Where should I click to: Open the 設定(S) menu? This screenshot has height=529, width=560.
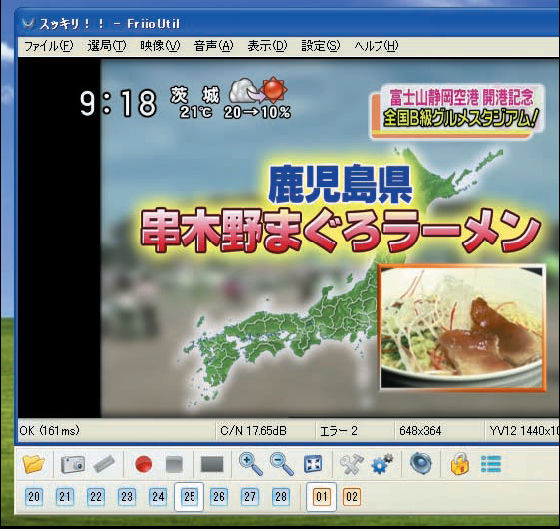pyautogui.click(x=320, y=46)
